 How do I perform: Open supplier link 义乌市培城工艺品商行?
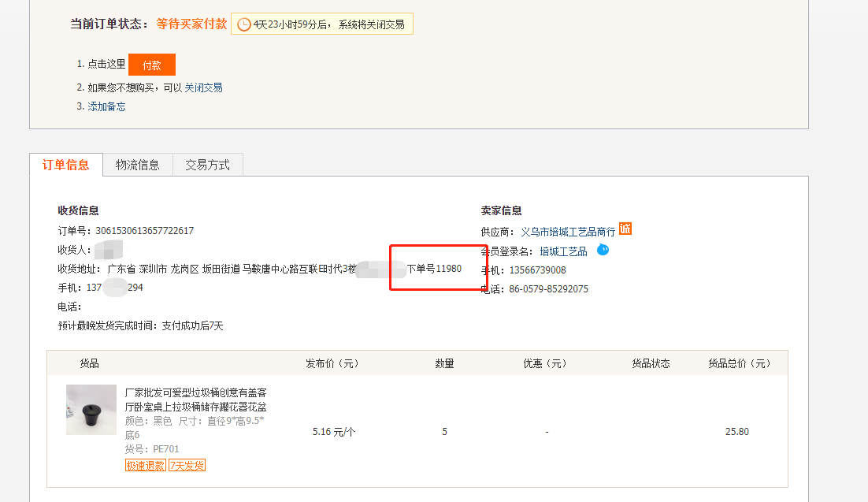[568, 232]
